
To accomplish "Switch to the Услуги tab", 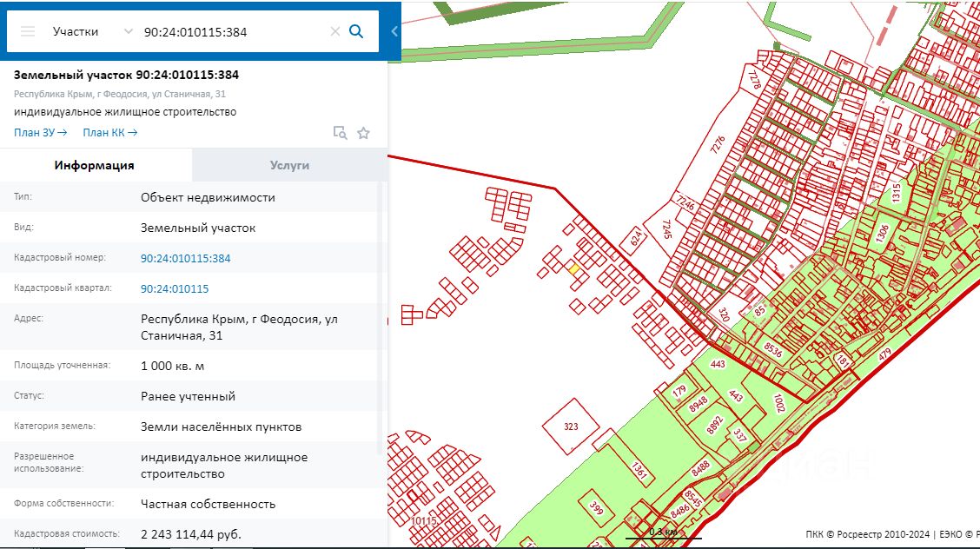I will tap(289, 165).
